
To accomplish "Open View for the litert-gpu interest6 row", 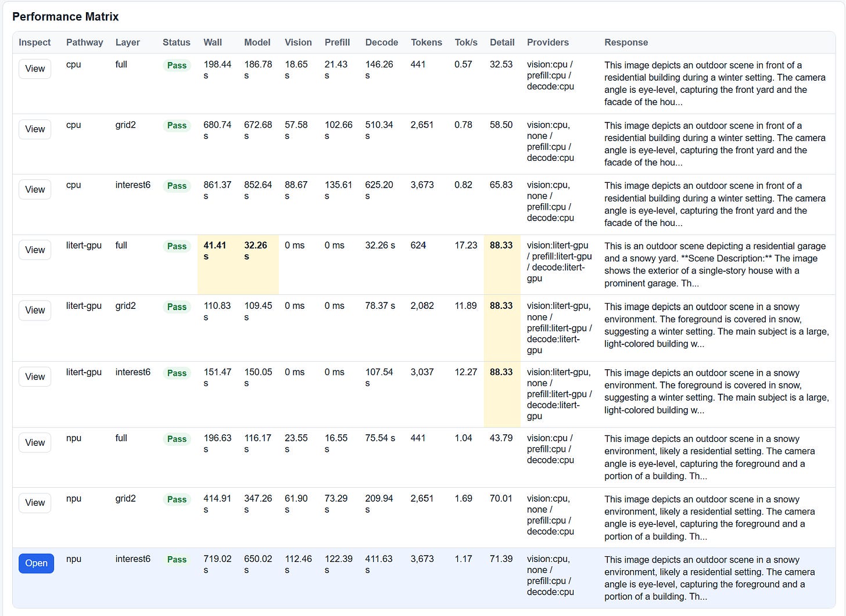I will (x=35, y=376).
